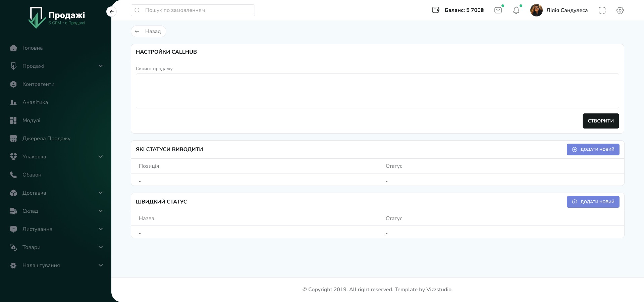The image size is (644, 302).
Task: Expand the Упаковка menu chevron
Action: tap(101, 157)
